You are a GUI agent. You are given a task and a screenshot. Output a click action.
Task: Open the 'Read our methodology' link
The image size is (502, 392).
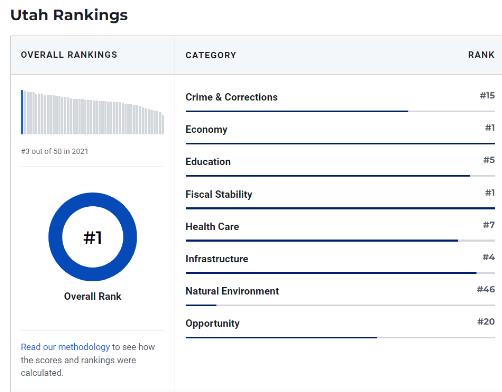click(x=65, y=347)
